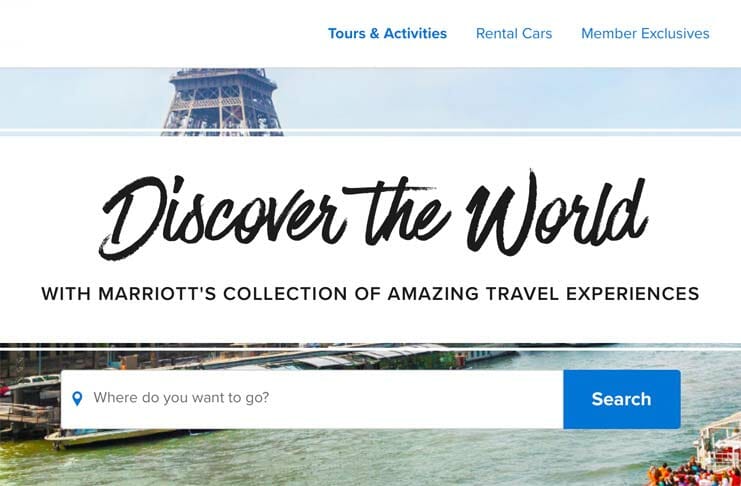Click the blue location pin icon
The height and width of the screenshot is (486, 741).
tap(77, 399)
